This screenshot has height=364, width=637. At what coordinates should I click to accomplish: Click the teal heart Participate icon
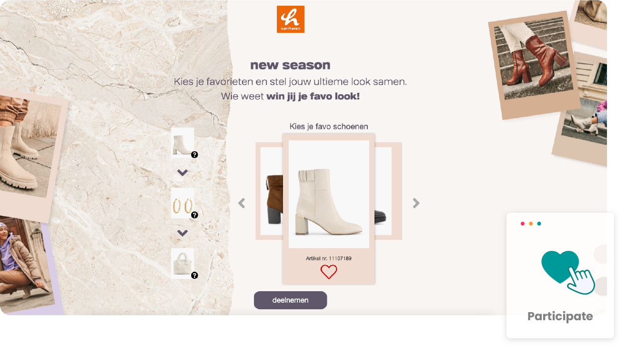tap(568, 272)
